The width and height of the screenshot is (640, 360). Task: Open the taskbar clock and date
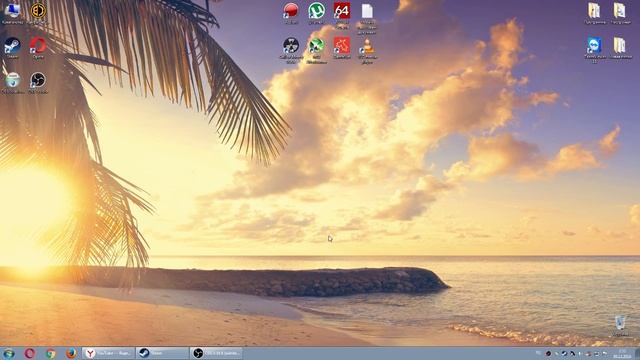pos(622,353)
